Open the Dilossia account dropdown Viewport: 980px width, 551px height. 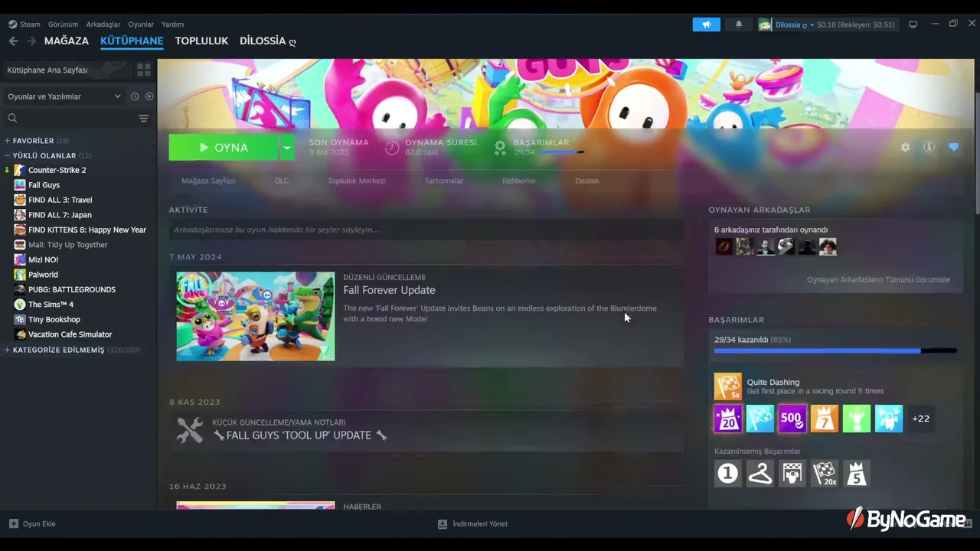tap(794, 24)
